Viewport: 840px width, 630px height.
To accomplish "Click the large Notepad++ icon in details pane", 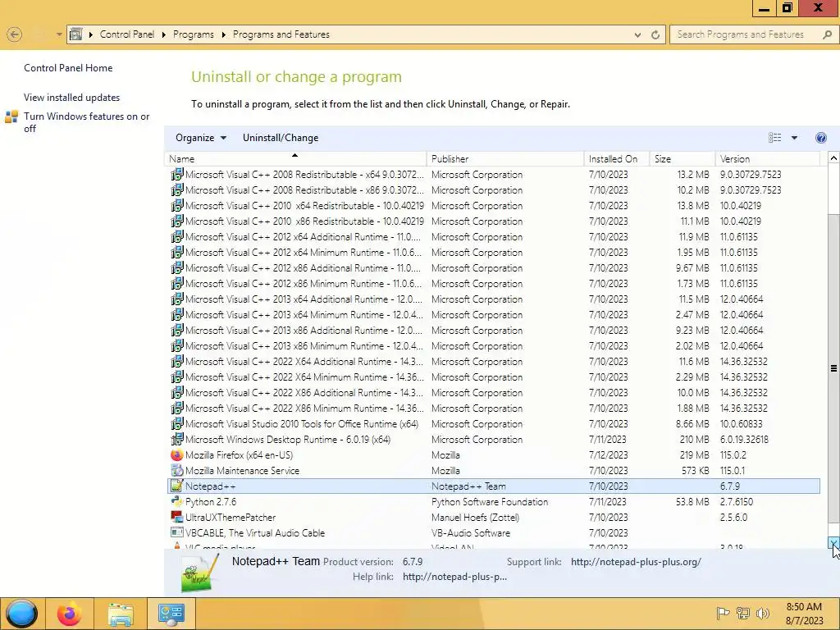I will click(x=200, y=573).
